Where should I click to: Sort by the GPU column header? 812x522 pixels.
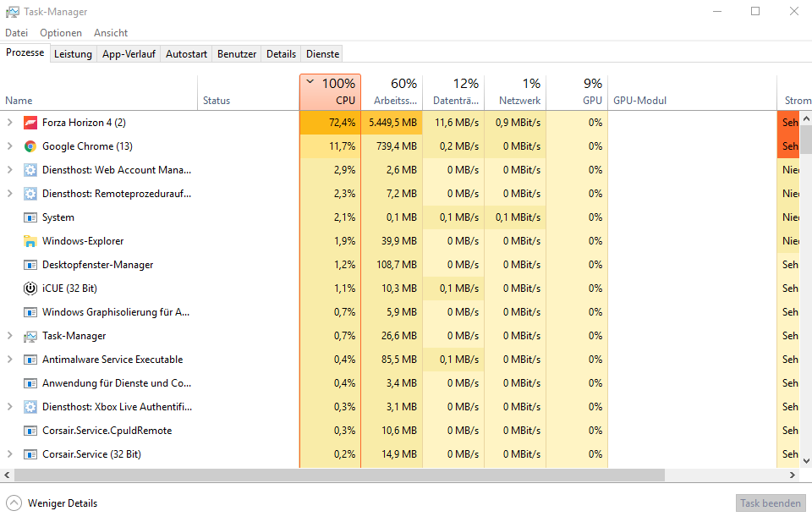point(577,93)
